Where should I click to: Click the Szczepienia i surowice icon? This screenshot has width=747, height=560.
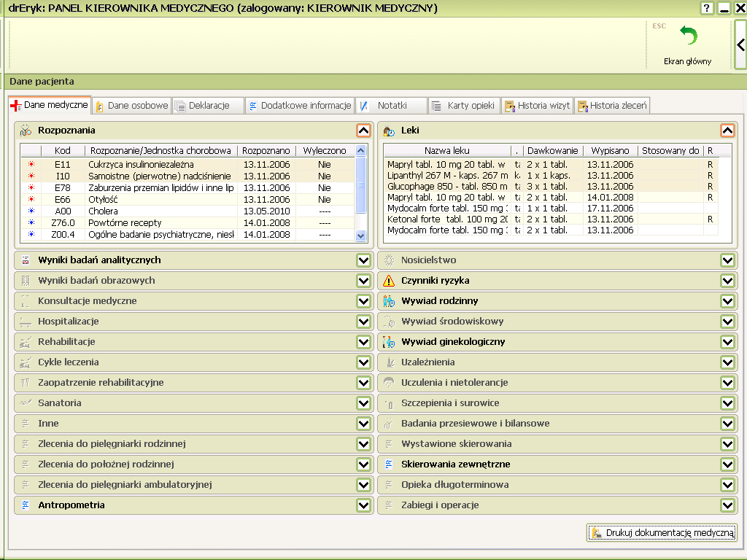pos(390,404)
